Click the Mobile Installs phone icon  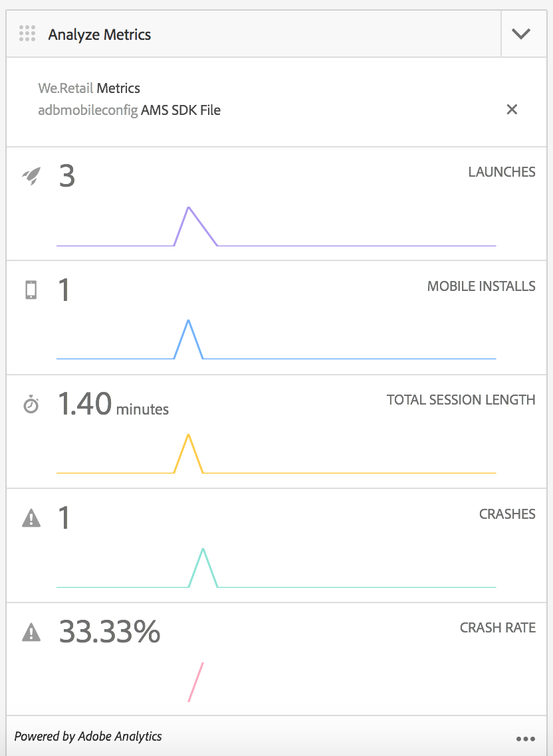[x=31, y=290]
